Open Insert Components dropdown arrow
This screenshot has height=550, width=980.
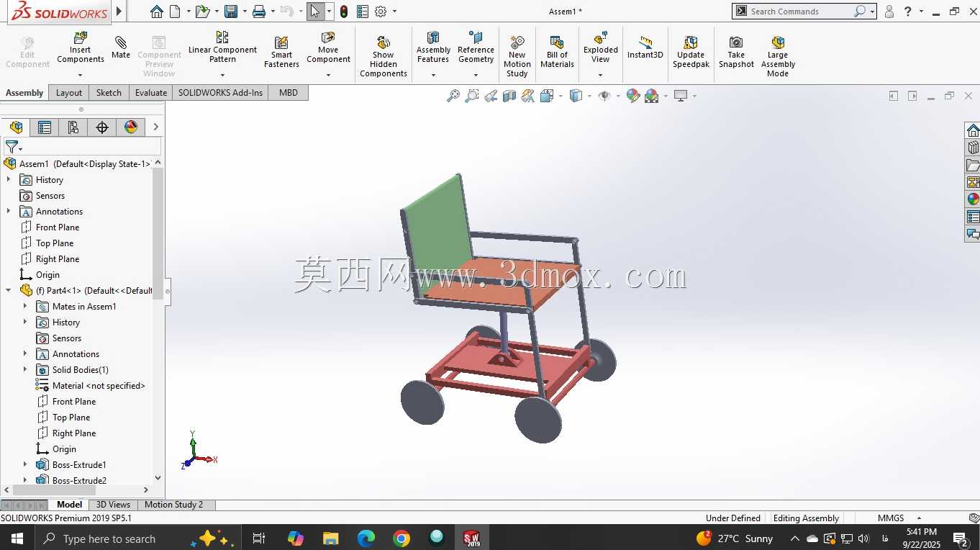(81, 75)
